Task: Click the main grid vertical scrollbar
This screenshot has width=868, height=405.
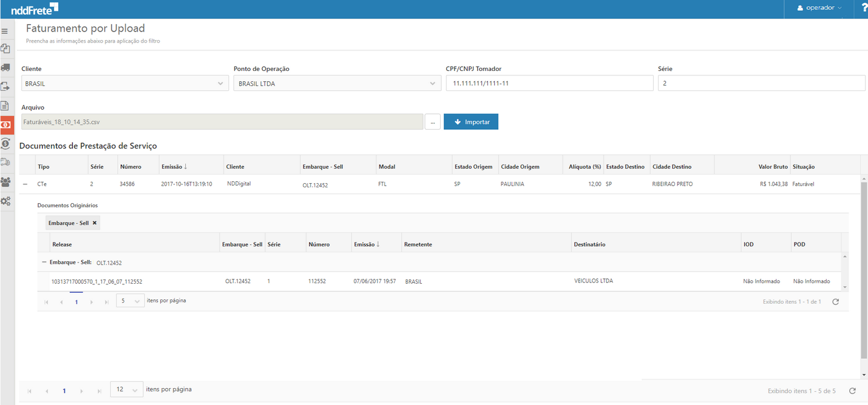Action: [864, 273]
